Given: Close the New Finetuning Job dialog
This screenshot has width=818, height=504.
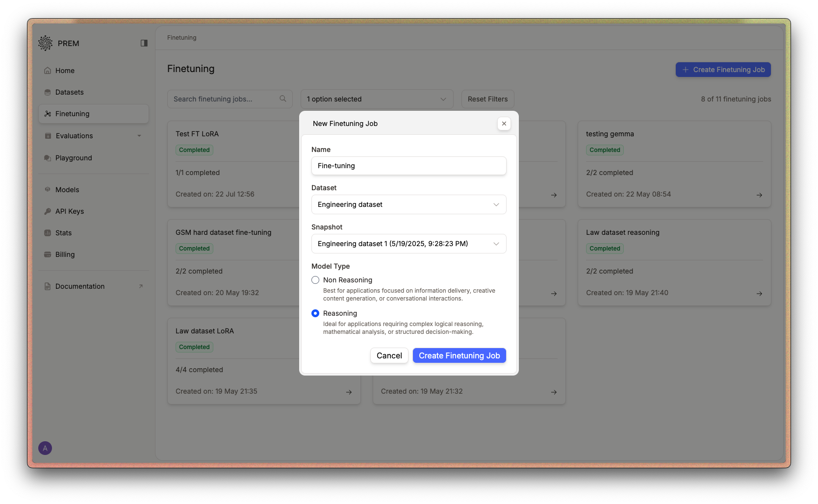Looking at the screenshot, I should [504, 124].
